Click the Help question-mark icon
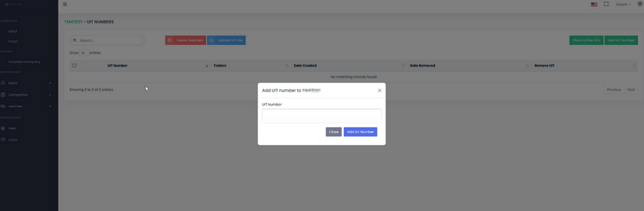 click(x=4, y=128)
